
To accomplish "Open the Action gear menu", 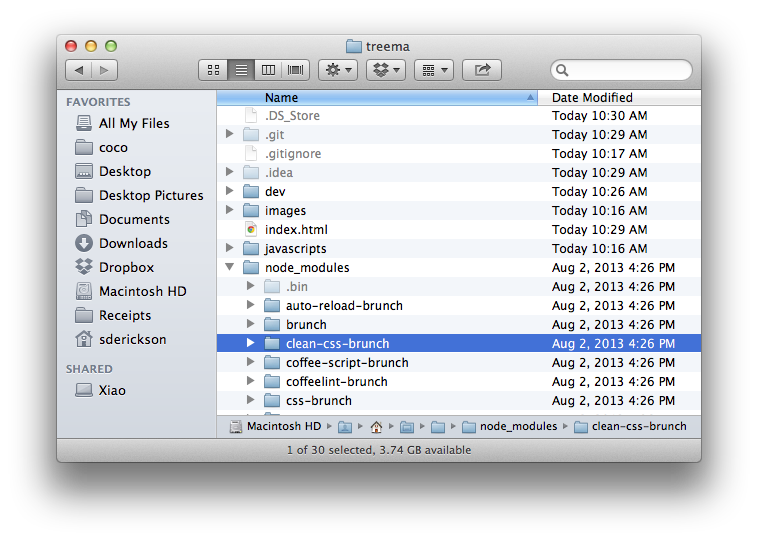I will coord(338,70).
